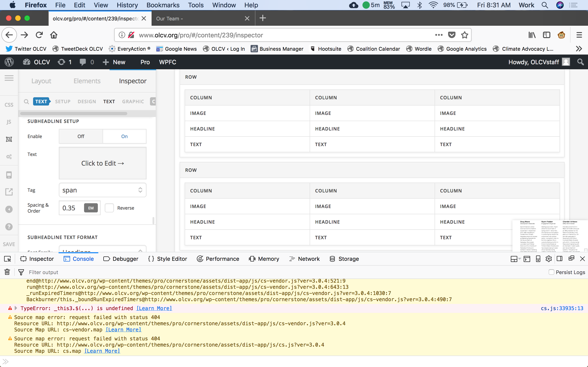Click the Click to Edit text button
588x367 pixels.
pyautogui.click(x=102, y=163)
